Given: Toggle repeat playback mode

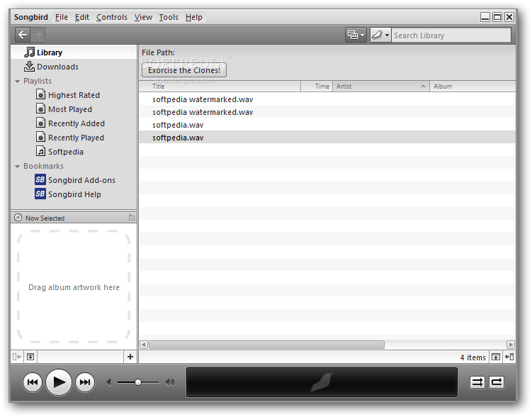Looking at the screenshot, I should pyautogui.click(x=497, y=382).
